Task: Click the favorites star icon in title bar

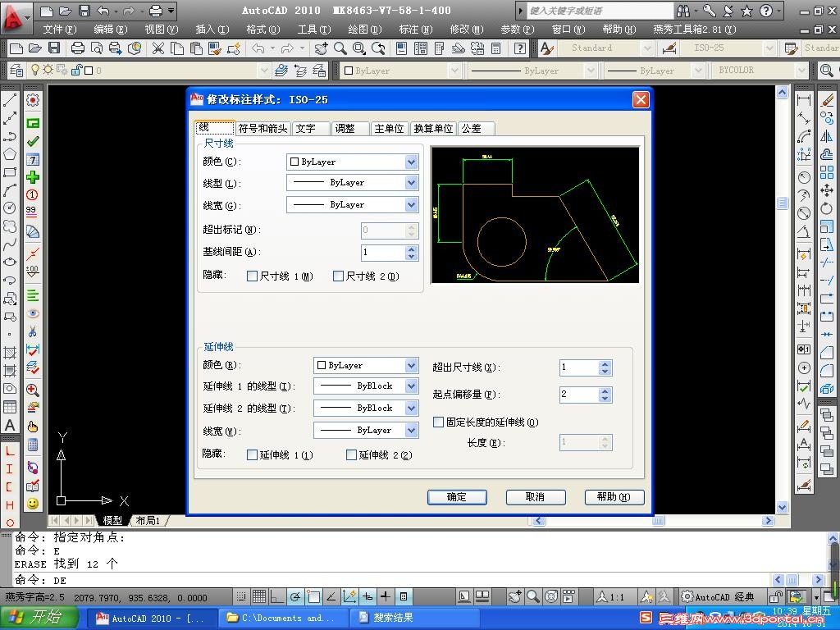Action: 746,10
